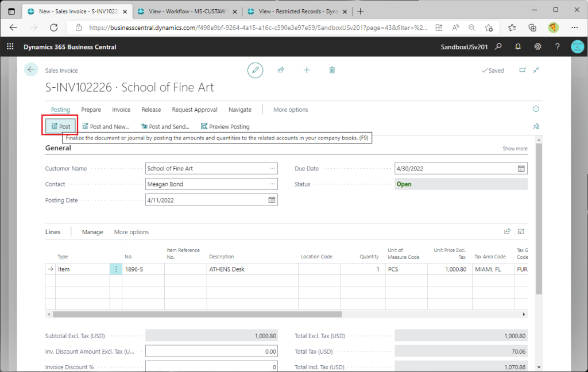Click the Customer Name field
Image resolution: width=588 pixels, height=372 pixels.
211,168
